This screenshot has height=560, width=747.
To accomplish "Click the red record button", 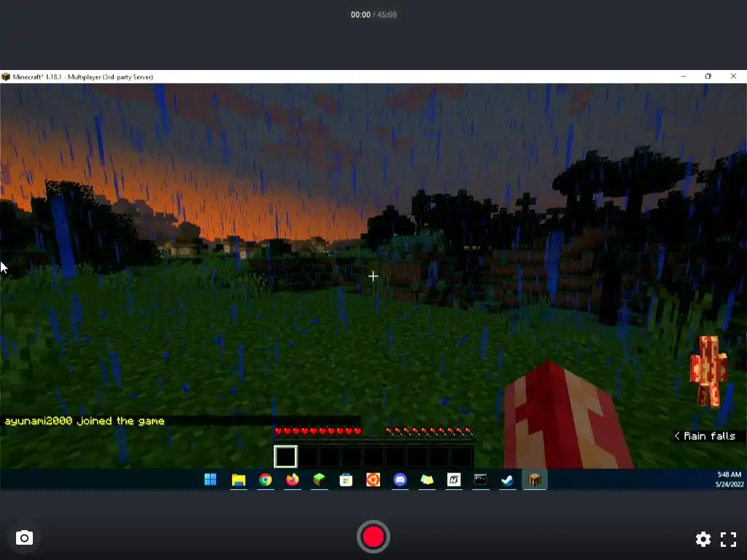I will [373, 537].
